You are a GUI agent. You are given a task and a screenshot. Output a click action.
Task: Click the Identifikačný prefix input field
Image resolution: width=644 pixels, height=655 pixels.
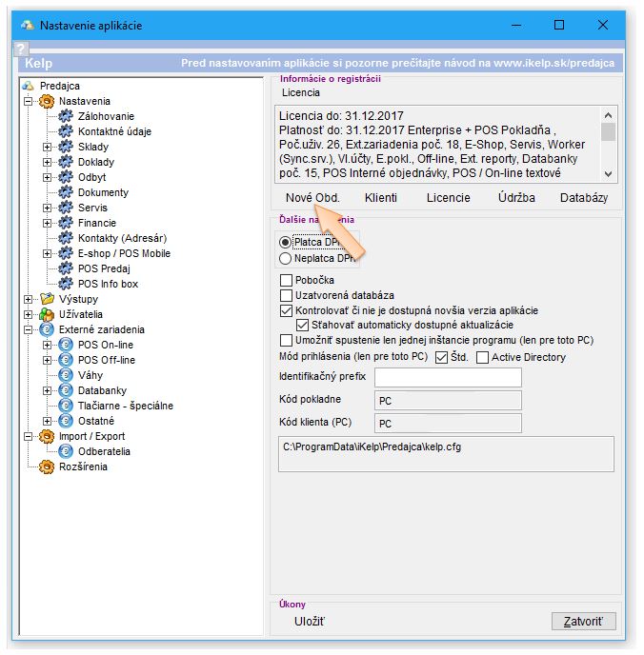click(x=448, y=378)
